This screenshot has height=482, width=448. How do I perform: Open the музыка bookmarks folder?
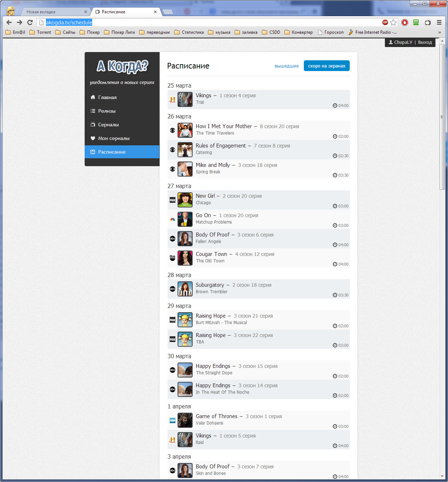[219, 32]
